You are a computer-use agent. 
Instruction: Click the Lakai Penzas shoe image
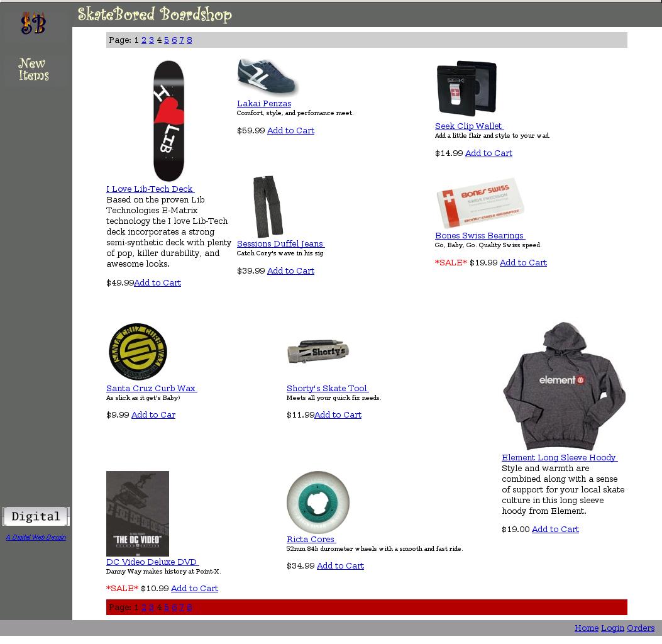pos(268,77)
